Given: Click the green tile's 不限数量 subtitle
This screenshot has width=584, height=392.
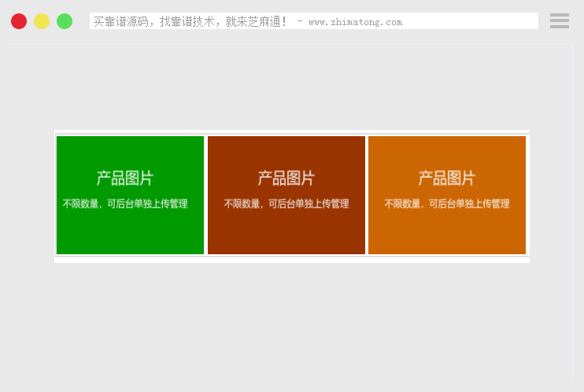Looking at the screenshot, I should coord(125,204).
